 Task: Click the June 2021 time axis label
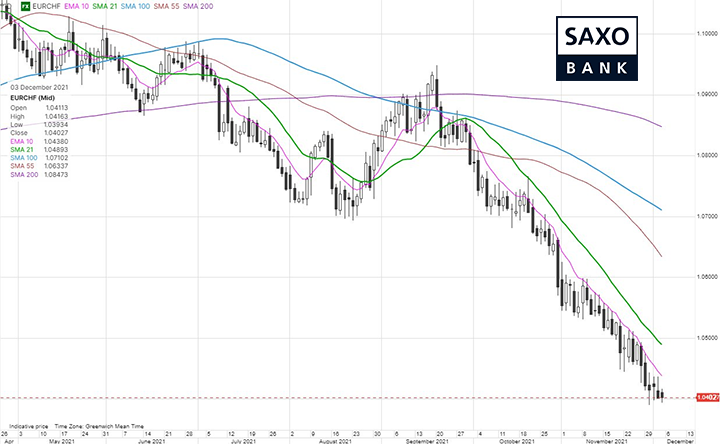pyautogui.click(x=152, y=441)
